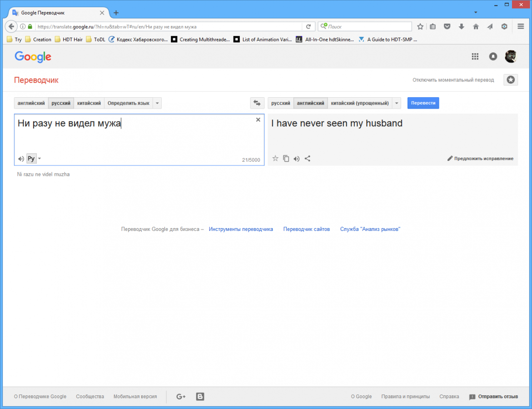Select английский as source language
532x409 pixels.
click(31, 103)
